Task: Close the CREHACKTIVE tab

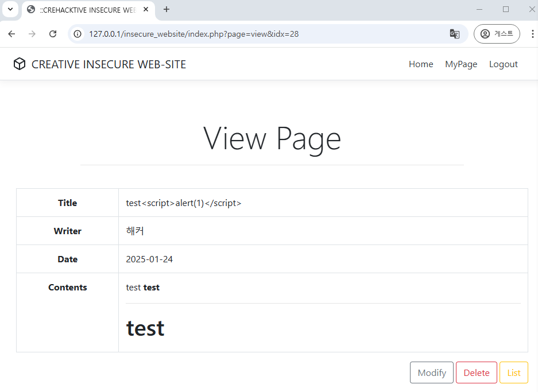Action: pos(146,10)
